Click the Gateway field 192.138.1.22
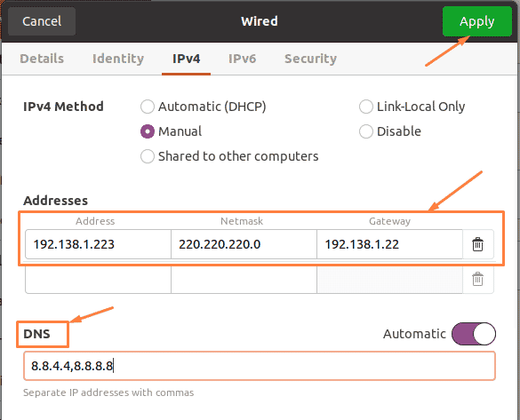 click(x=389, y=244)
